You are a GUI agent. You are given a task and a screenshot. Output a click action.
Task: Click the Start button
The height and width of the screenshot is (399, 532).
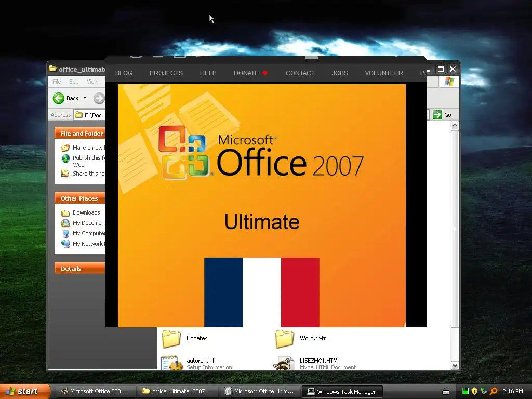pyautogui.click(x=25, y=391)
